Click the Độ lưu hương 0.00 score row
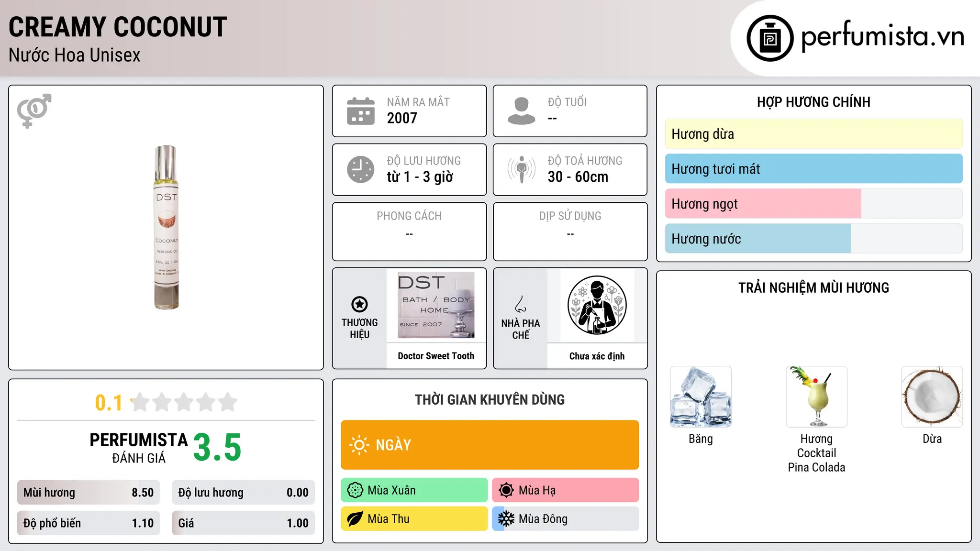The height and width of the screenshot is (551, 980). [x=243, y=493]
